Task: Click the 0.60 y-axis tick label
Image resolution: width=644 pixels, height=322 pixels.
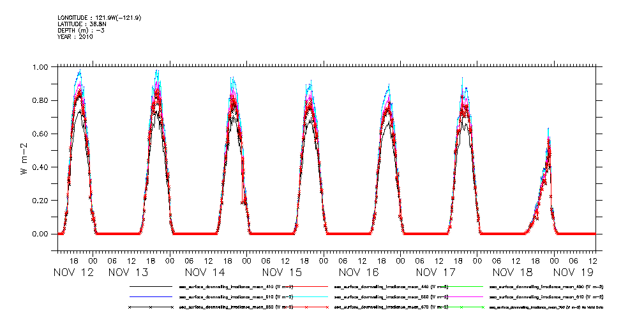Action: click(40, 134)
